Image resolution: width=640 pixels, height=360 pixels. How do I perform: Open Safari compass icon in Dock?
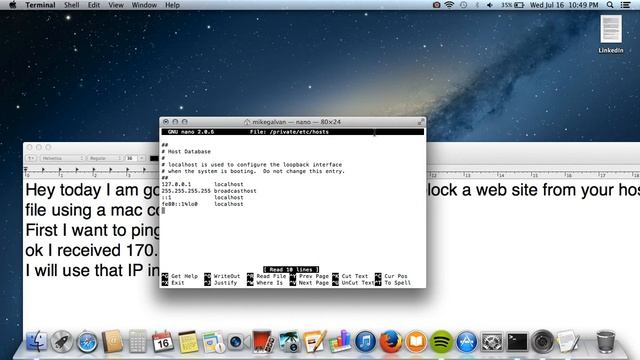point(87,342)
